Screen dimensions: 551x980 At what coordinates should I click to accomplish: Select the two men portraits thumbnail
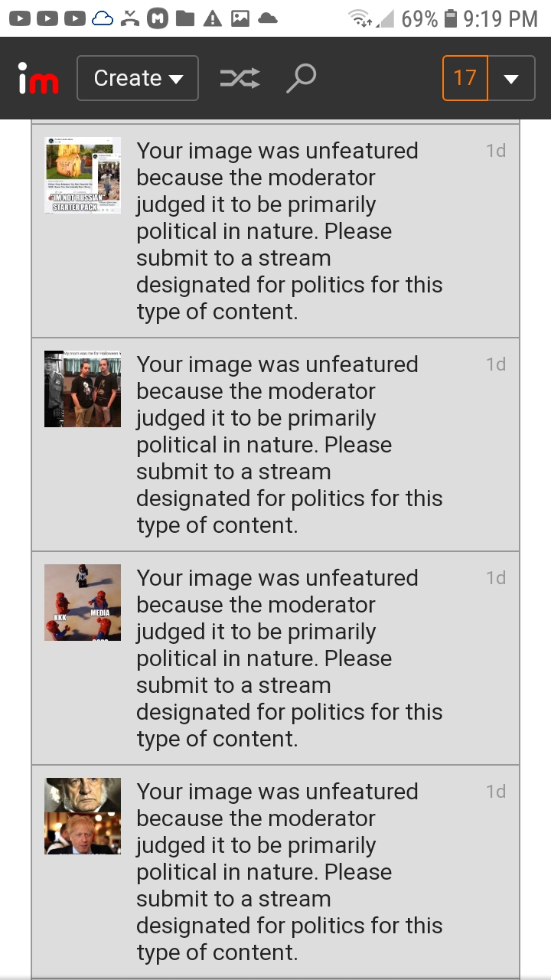coord(83,816)
